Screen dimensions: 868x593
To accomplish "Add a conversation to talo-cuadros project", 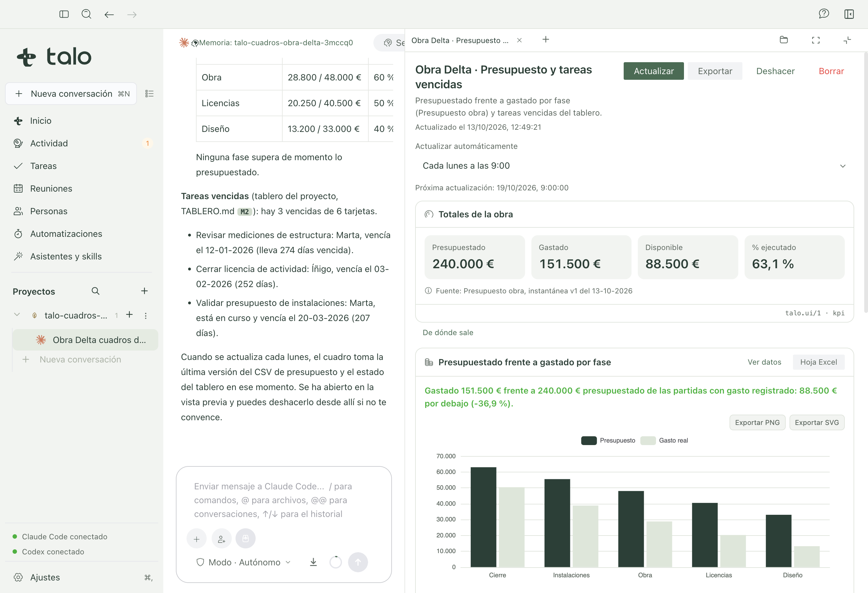I will tap(129, 315).
